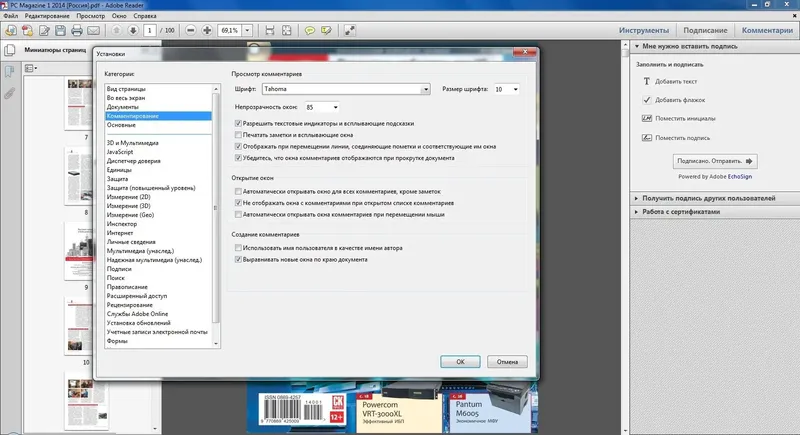Toggle 'Убедитесь, что окна комментариев' checkbox
This screenshot has height=435, width=800.
pos(238,158)
